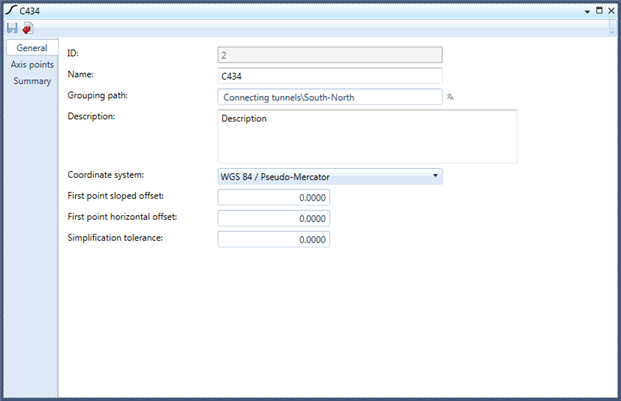Click the curve icon in the title bar

(x=11, y=10)
